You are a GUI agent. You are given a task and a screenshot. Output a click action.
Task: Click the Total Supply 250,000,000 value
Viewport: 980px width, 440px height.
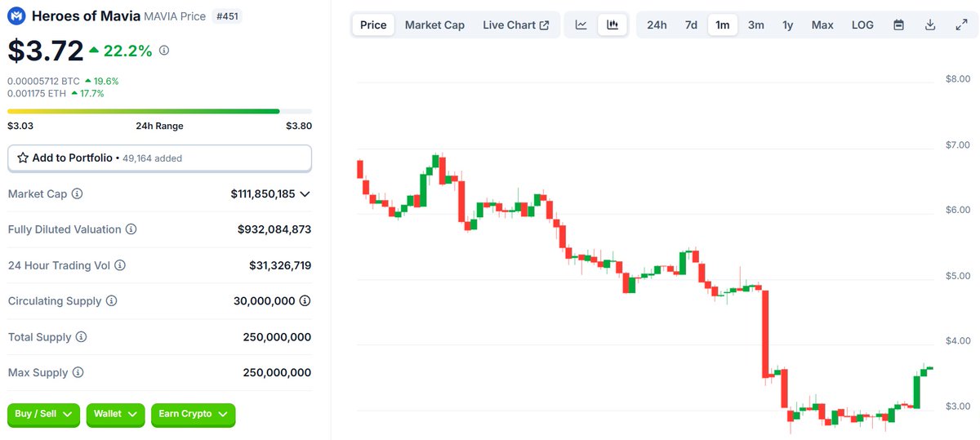[x=277, y=337]
